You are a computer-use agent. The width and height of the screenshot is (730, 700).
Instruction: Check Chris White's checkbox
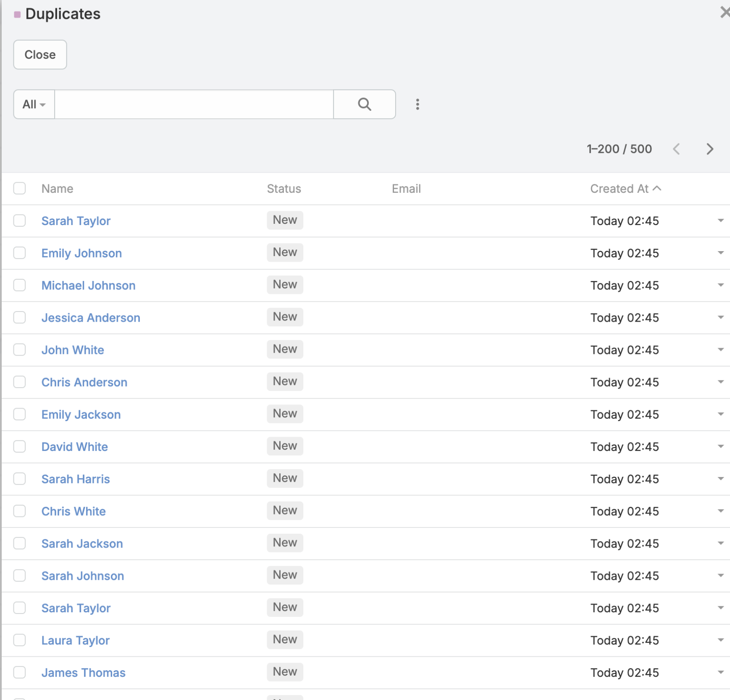19,511
